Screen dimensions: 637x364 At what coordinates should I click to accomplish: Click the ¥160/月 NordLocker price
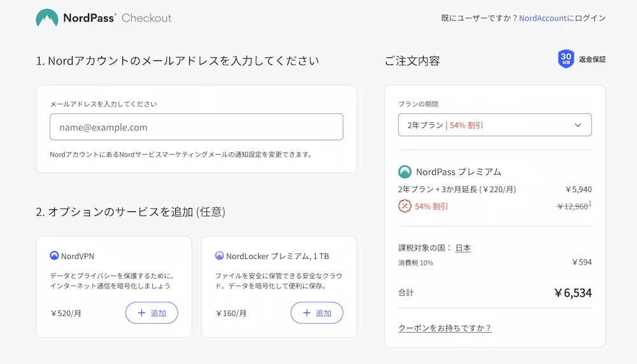[231, 313]
